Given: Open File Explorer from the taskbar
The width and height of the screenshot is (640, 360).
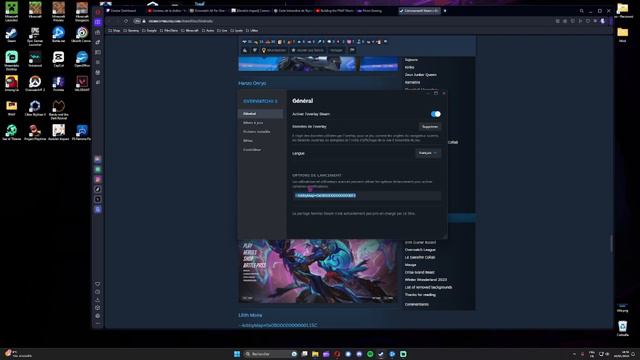Looking at the screenshot, I should 315,354.
